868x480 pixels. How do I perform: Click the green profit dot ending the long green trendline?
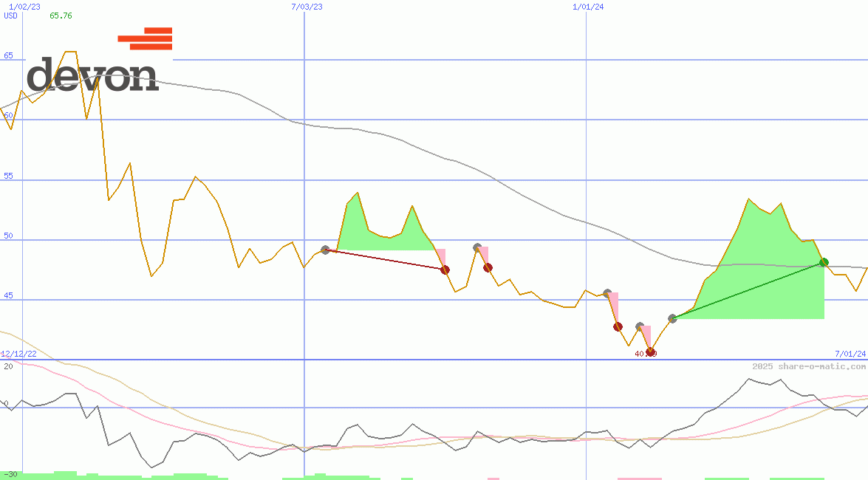click(x=824, y=261)
